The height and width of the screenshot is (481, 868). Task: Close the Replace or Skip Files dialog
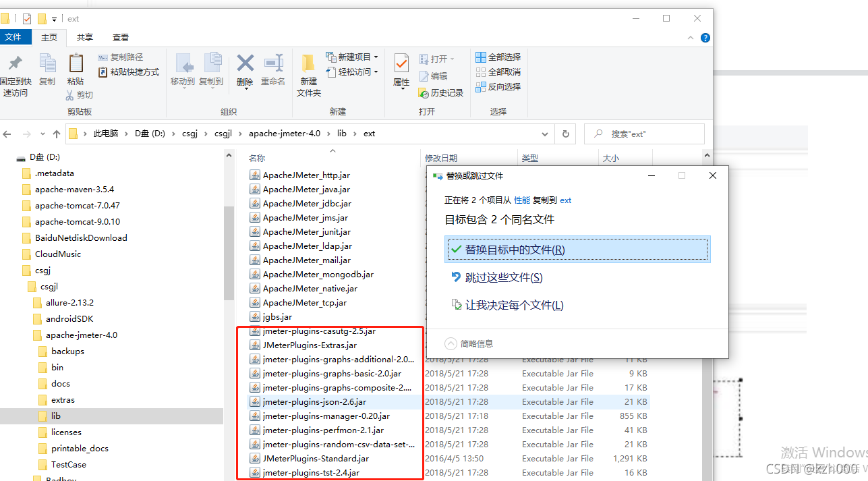pos(713,175)
